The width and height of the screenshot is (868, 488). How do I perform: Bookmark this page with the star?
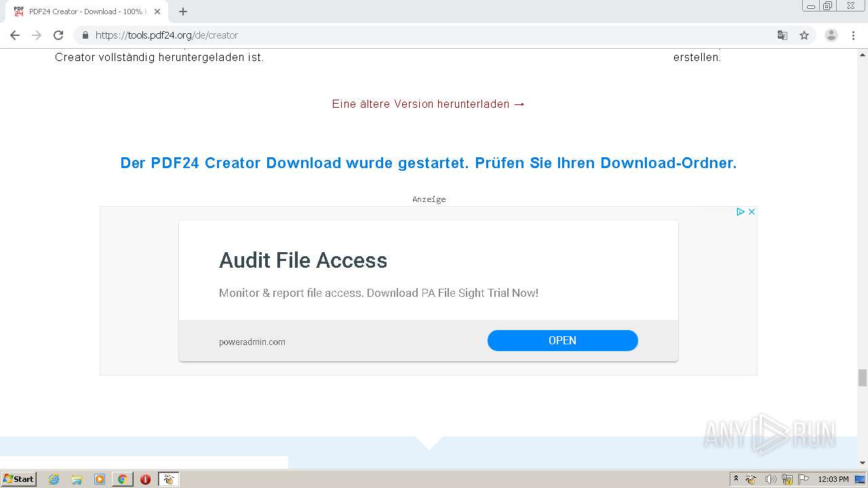pos(804,35)
